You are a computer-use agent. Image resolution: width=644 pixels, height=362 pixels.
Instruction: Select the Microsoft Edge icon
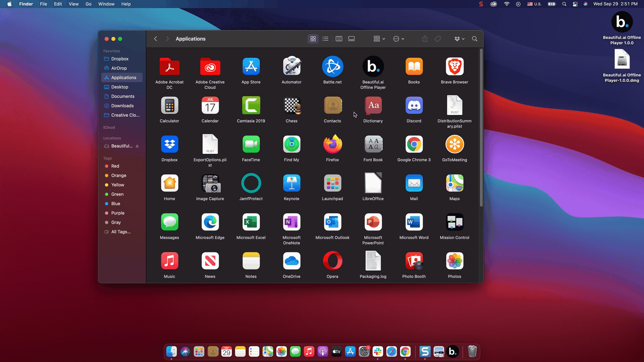coord(210,222)
